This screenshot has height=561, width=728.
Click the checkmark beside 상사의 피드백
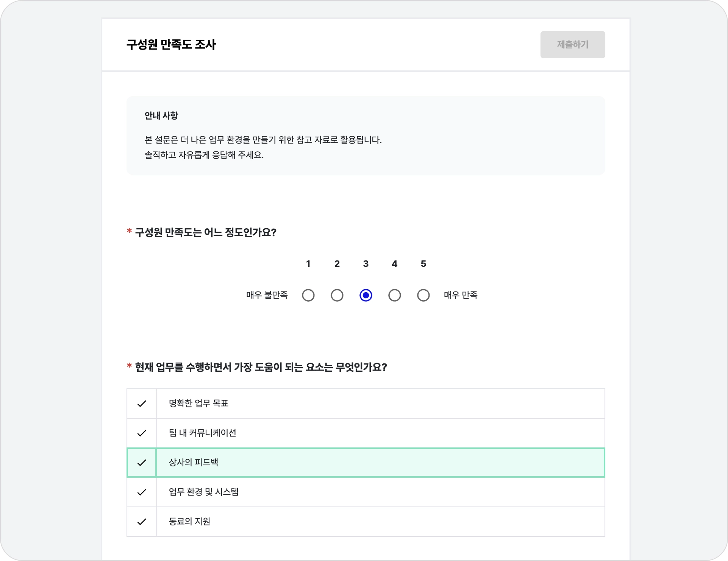[142, 463]
